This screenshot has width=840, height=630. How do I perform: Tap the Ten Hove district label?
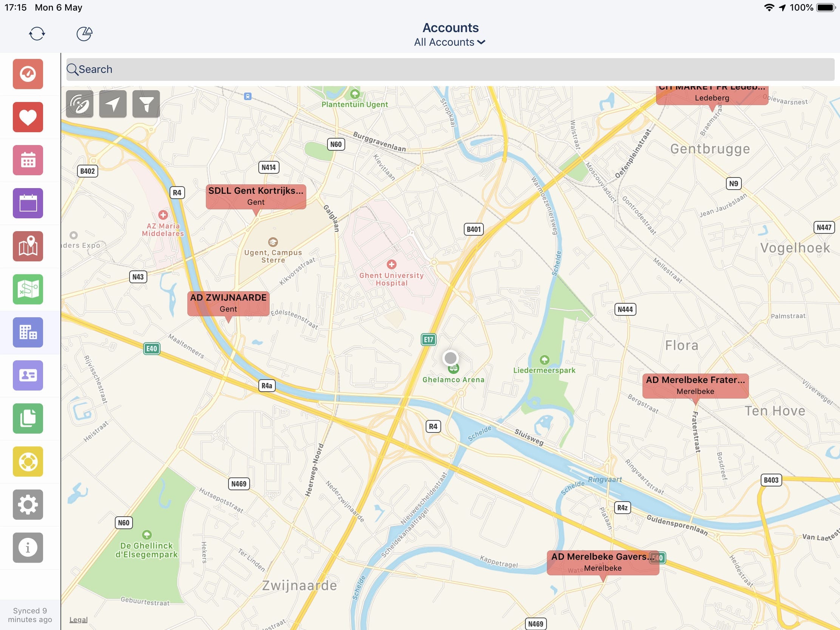775,411
